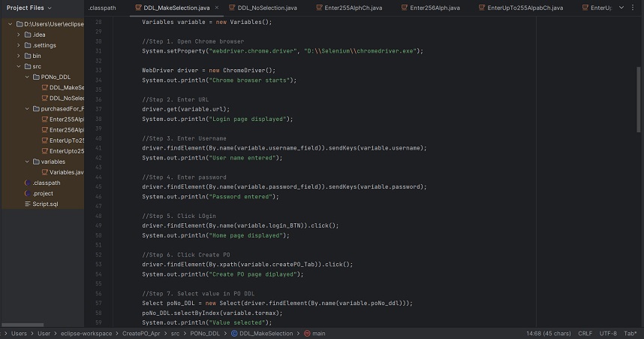
Task: Place cursor on 'driver.get(variable.url);' line
Action: click(x=185, y=109)
